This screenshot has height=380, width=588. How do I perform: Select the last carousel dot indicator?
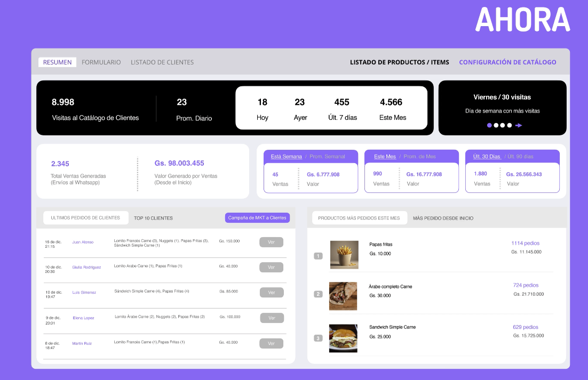[x=510, y=125]
